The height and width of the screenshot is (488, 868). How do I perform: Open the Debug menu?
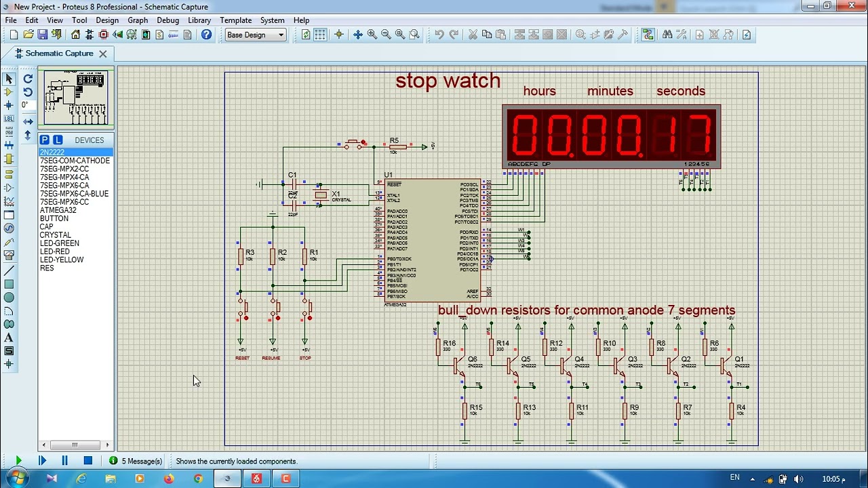coord(167,20)
